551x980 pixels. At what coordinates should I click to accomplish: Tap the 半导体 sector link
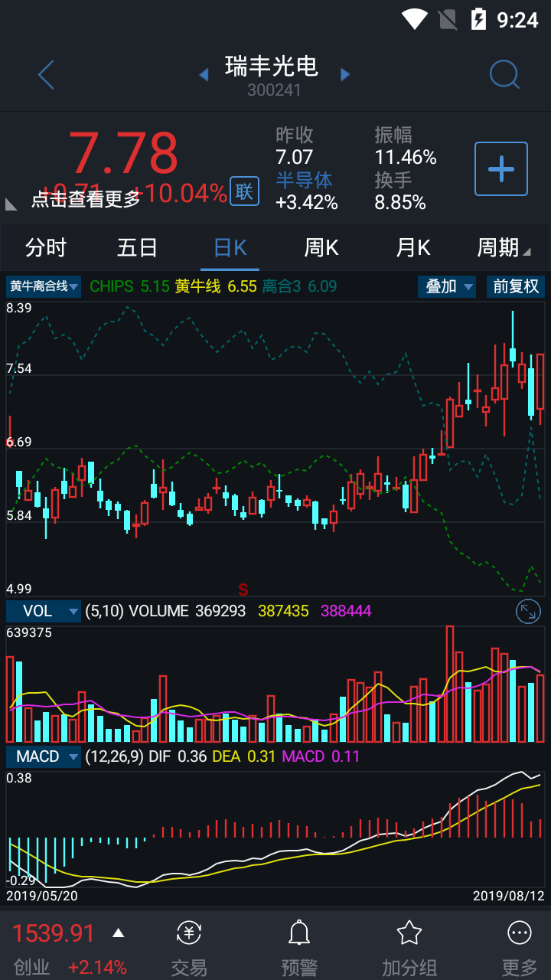[x=304, y=180]
